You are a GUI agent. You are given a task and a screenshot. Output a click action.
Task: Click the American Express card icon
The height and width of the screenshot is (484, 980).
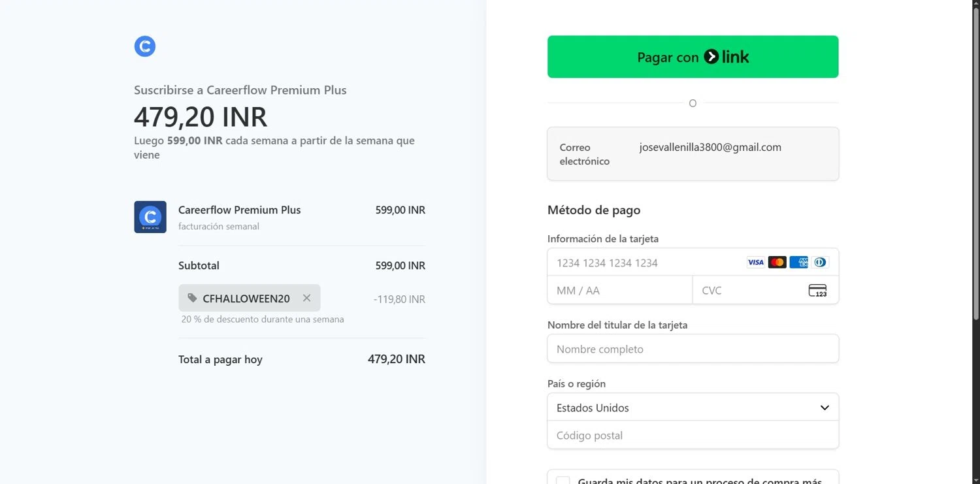pos(798,263)
